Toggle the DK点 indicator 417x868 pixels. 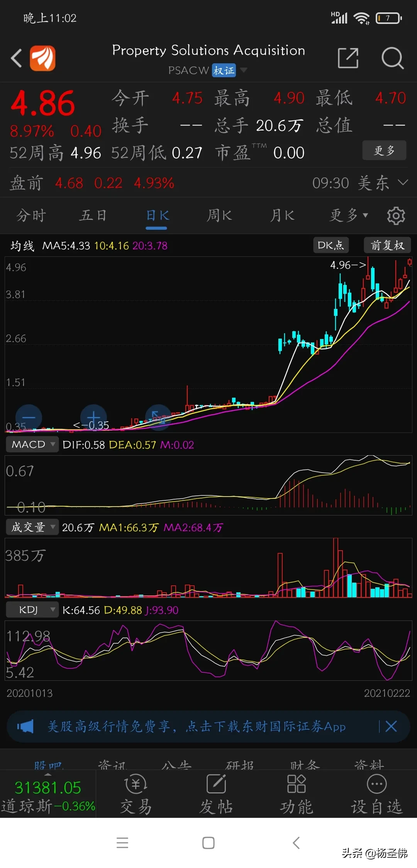pyautogui.click(x=331, y=245)
